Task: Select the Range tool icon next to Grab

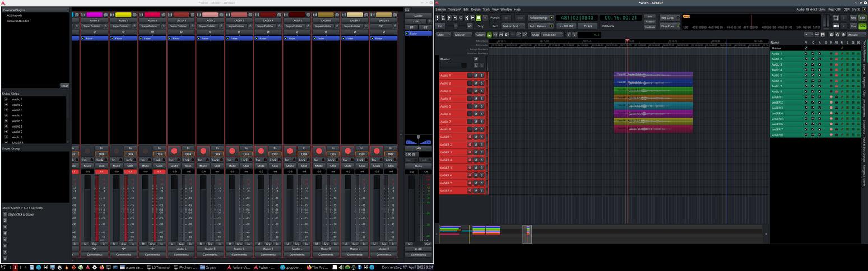Action: (x=495, y=35)
